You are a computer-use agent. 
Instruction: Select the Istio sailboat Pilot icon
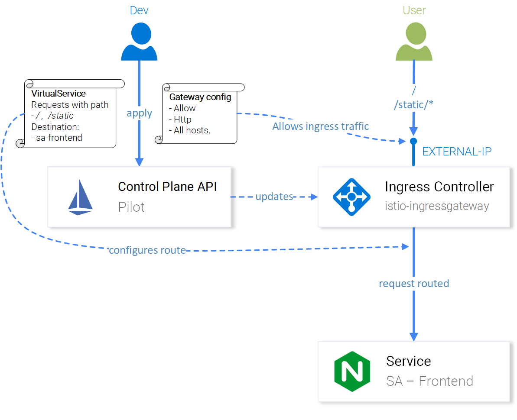tap(80, 197)
